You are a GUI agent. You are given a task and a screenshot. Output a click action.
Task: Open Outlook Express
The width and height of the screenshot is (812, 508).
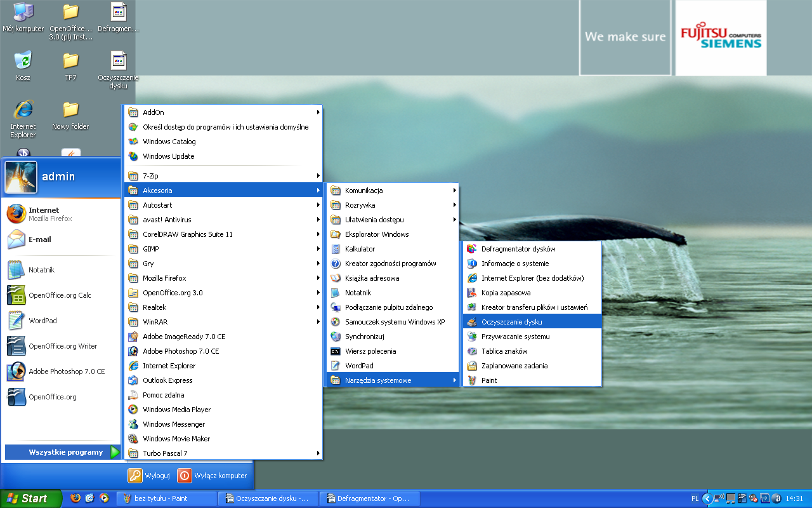(223, 380)
